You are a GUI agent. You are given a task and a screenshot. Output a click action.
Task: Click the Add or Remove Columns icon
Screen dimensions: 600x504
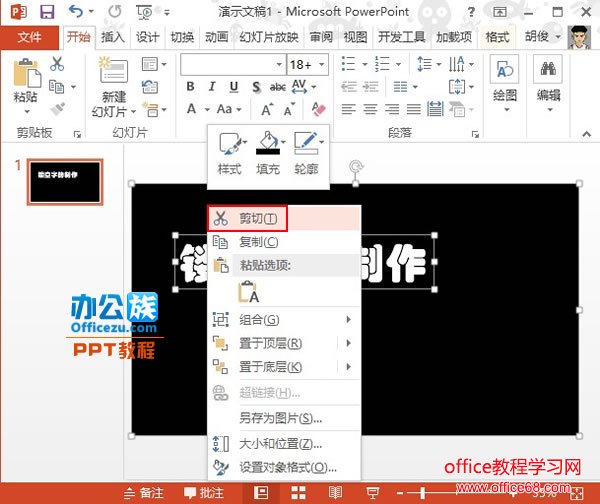click(x=400, y=87)
